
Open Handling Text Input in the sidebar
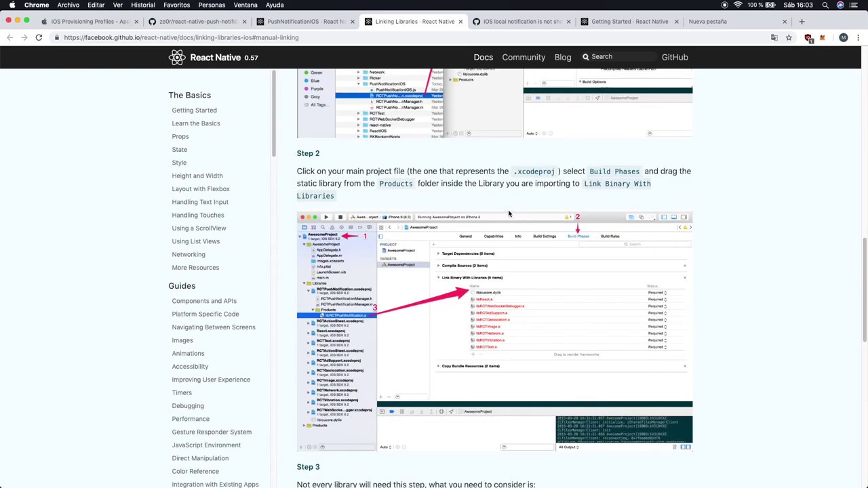tap(200, 202)
